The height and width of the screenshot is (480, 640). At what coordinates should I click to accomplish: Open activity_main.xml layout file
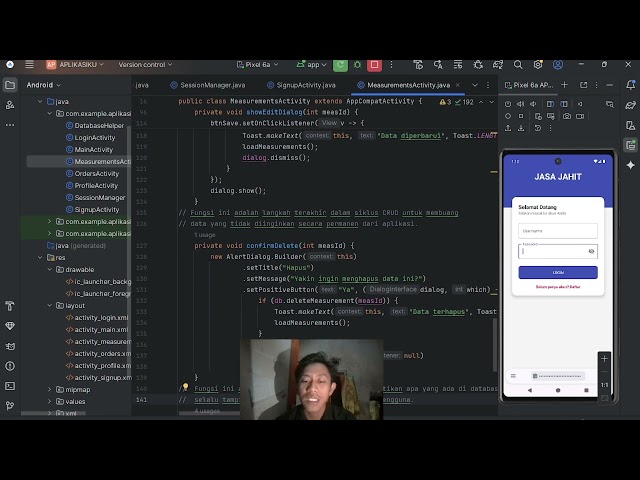click(x=97, y=329)
